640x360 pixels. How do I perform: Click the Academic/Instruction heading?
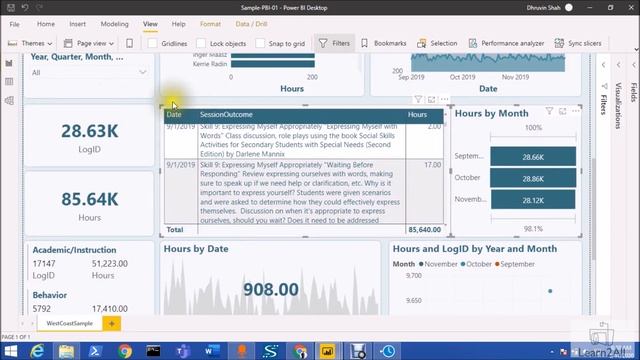pos(74,250)
